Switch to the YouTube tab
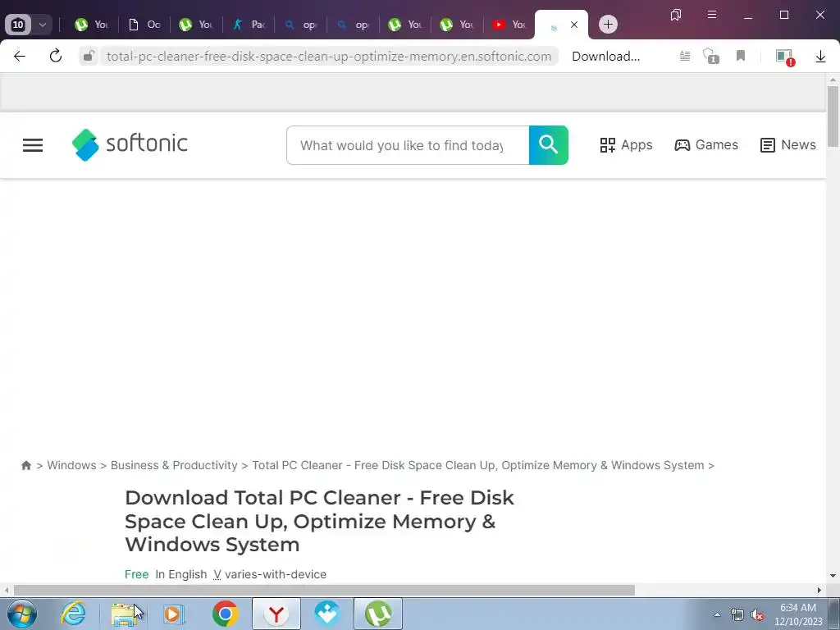Viewport: 840px width, 630px height. pos(509,25)
